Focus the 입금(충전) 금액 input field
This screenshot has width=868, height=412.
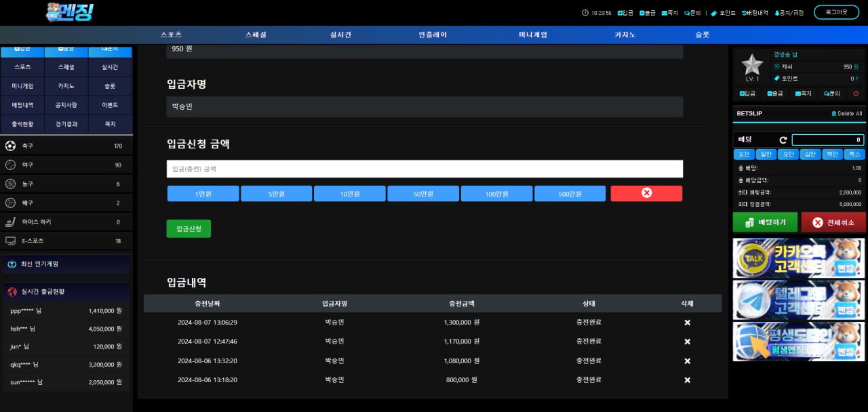point(425,169)
